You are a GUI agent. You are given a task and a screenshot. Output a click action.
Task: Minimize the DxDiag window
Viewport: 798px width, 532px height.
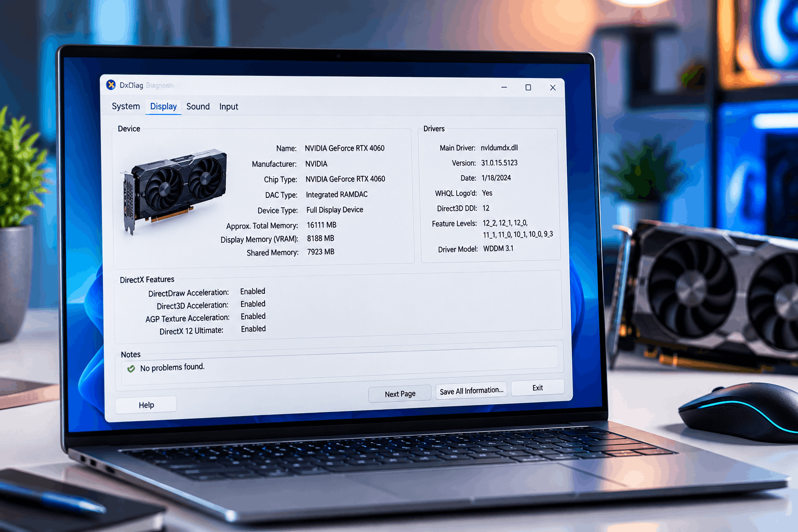(504, 87)
